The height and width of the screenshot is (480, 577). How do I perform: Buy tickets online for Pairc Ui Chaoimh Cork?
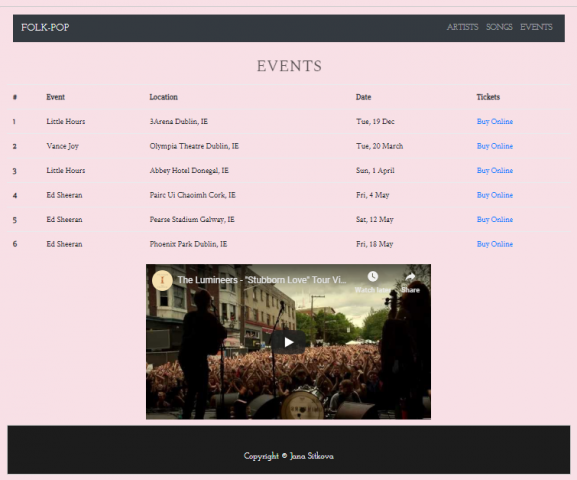(495, 195)
